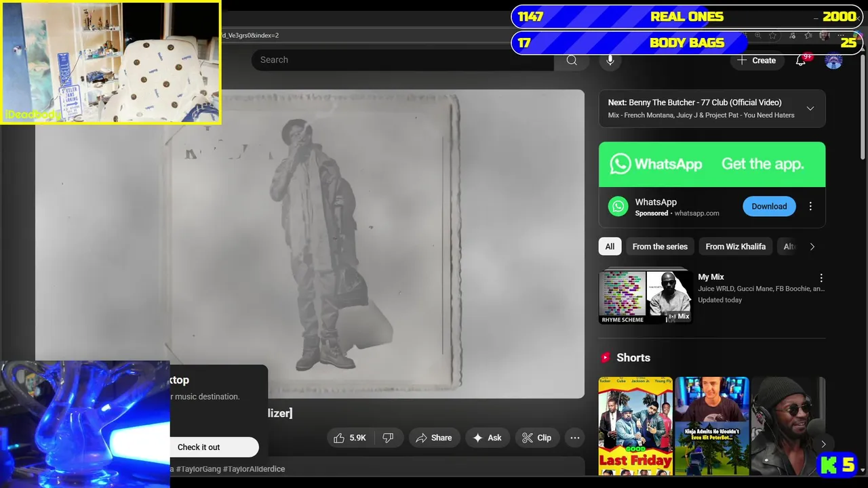Open the Ninja Admits short thumbnail
The image size is (868, 488).
click(712, 426)
